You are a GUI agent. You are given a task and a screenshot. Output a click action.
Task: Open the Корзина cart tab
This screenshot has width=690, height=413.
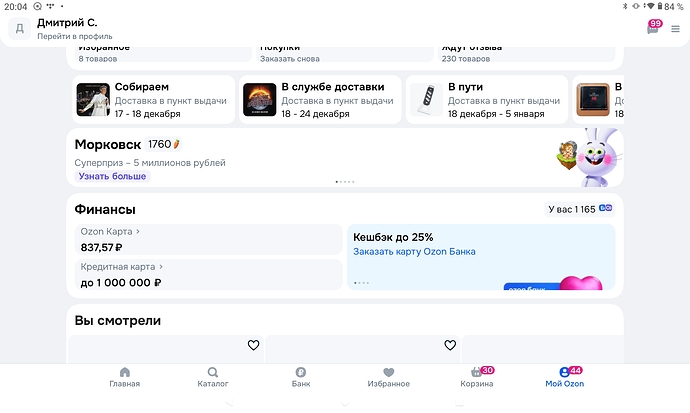[x=477, y=377]
